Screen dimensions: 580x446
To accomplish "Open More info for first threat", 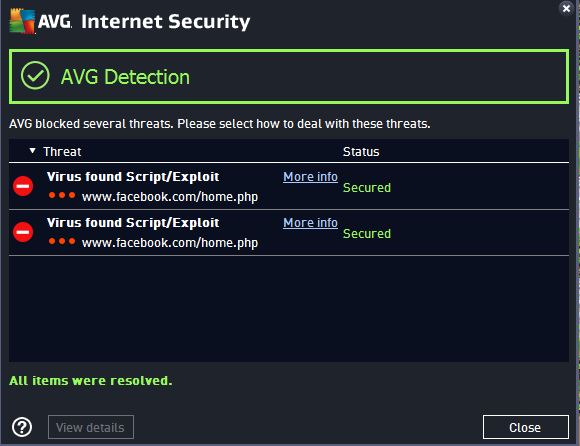I will point(310,177).
